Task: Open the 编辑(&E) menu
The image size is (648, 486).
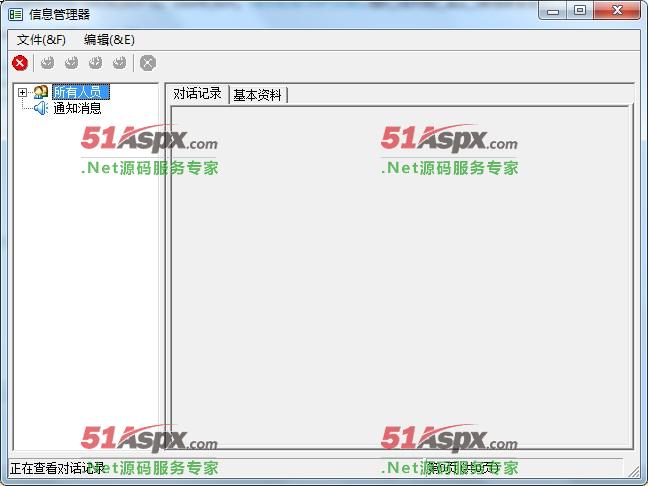Action: (x=109, y=40)
